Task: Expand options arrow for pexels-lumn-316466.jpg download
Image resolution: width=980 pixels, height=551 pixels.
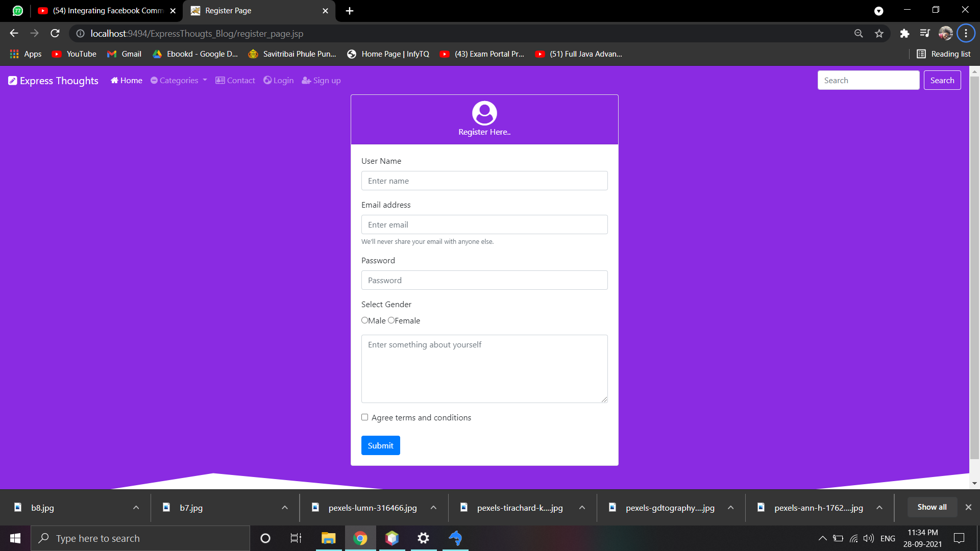Action: point(433,508)
